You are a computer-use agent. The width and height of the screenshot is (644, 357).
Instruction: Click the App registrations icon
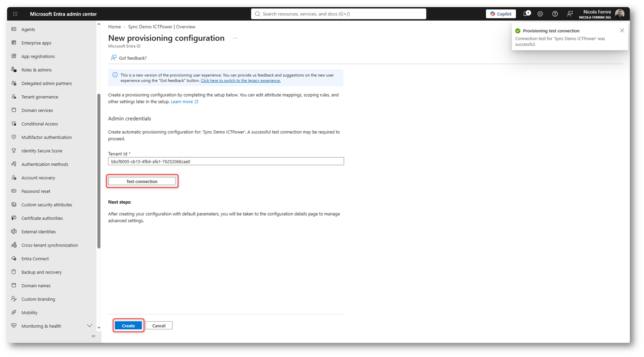(14, 56)
